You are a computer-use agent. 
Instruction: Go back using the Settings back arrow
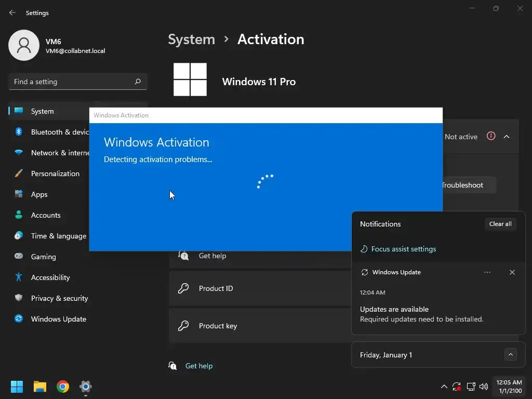[12, 12]
